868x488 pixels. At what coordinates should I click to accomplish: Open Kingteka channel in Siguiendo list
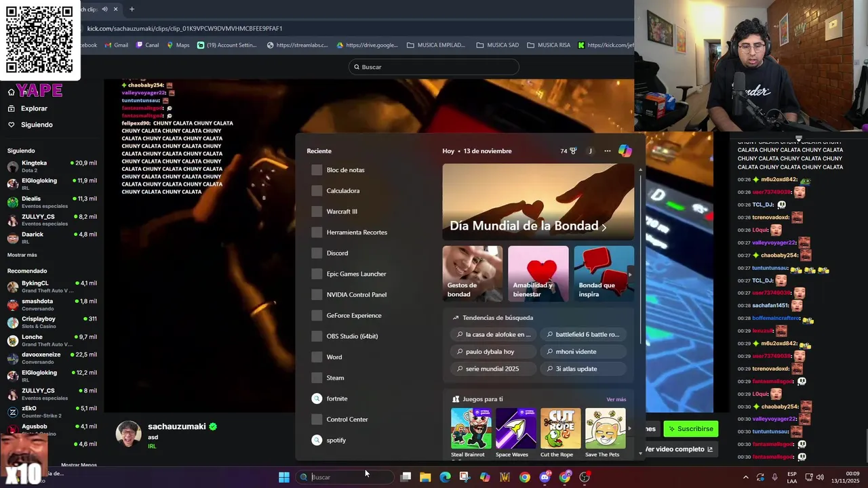[x=52, y=166]
